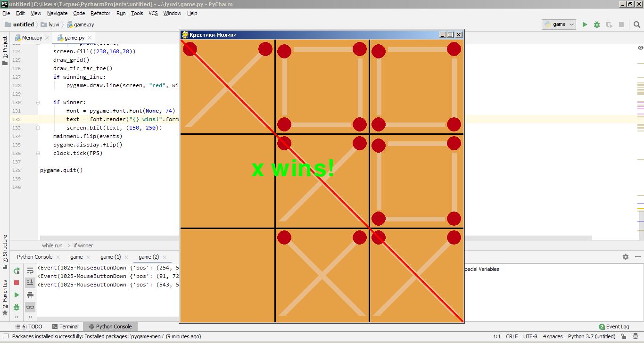Click Python Console button in bottom bar
The height and width of the screenshot is (343, 644).
coord(110,327)
